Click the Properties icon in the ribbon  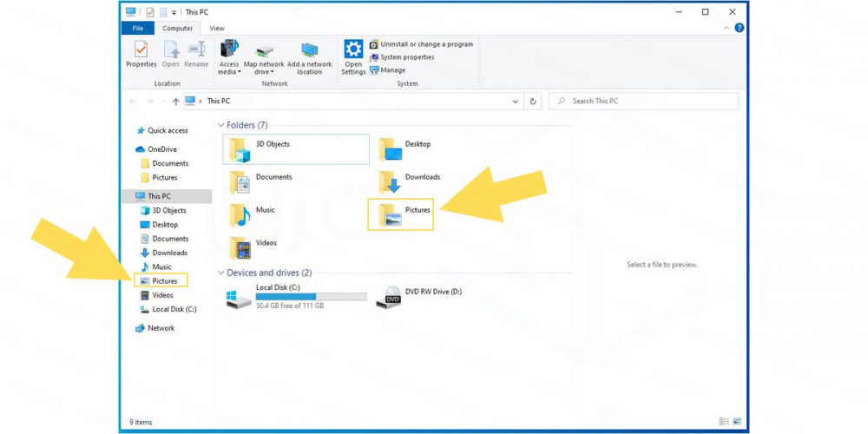coord(141,51)
